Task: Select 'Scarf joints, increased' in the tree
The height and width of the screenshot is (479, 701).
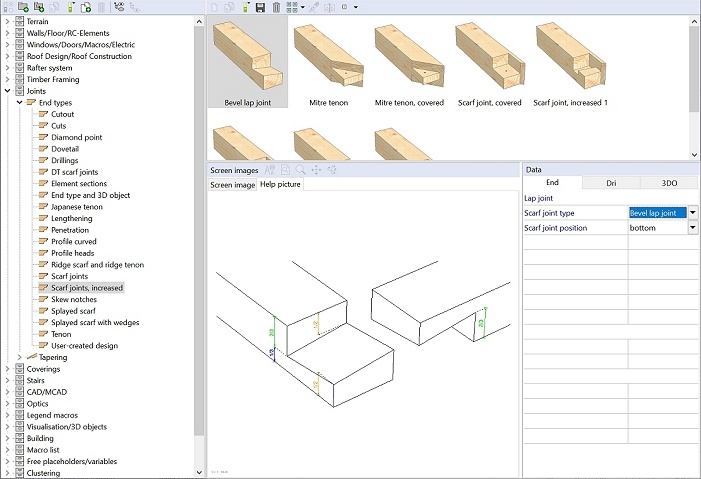Action: tap(87, 288)
